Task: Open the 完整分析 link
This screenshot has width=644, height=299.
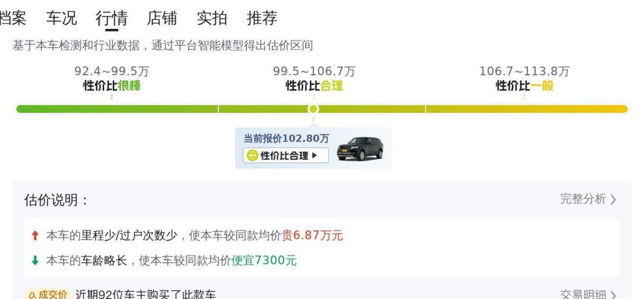Action: tap(588, 199)
